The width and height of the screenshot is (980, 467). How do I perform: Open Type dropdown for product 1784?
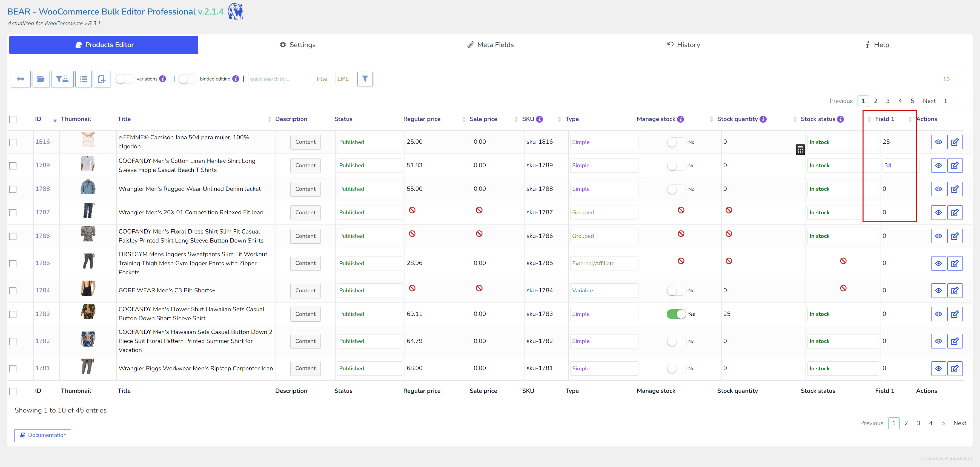(x=604, y=290)
